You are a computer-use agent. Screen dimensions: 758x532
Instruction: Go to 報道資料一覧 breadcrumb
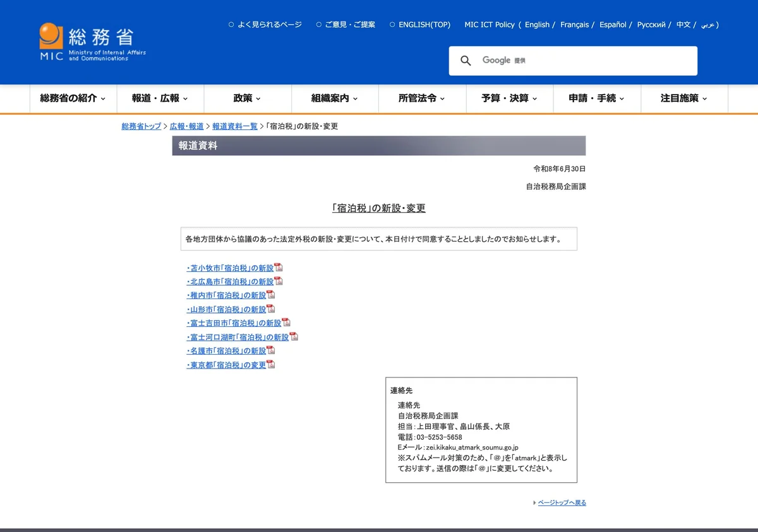click(235, 126)
